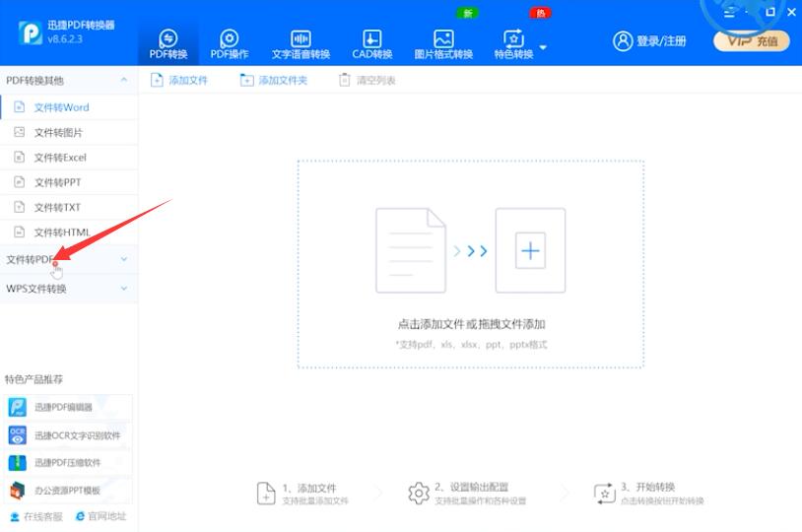
Task: Click 清空列表 button
Action: click(x=368, y=80)
